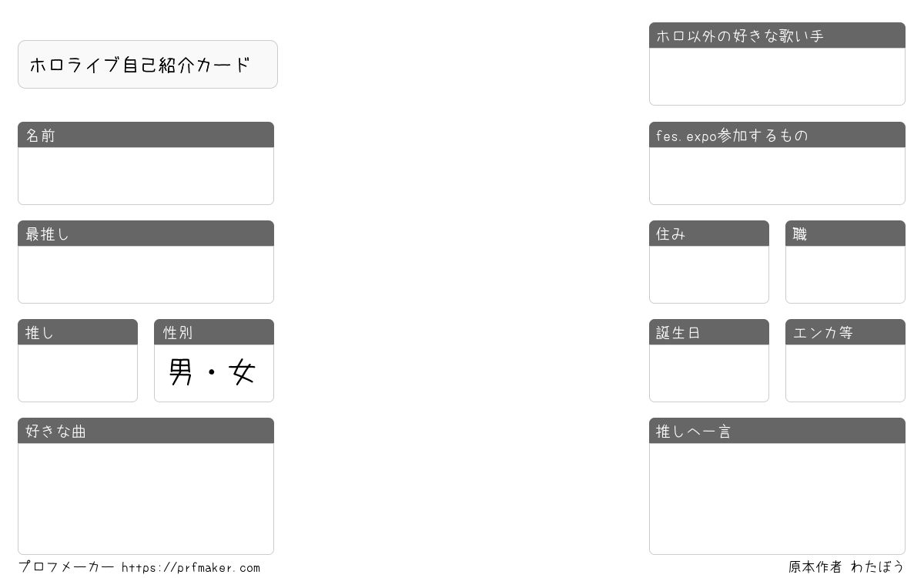Click the 最推し answer field
Viewport: 924px width, 578px height.
pos(146,274)
